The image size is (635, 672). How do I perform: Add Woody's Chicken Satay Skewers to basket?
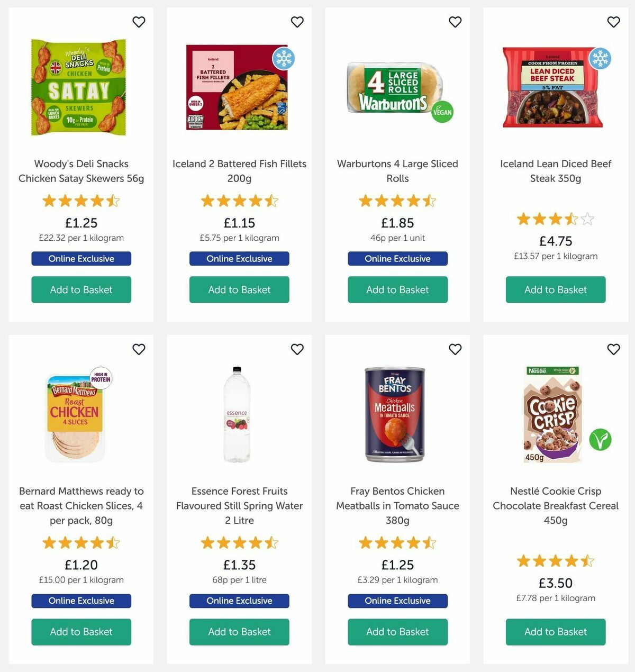(x=80, y=289)
